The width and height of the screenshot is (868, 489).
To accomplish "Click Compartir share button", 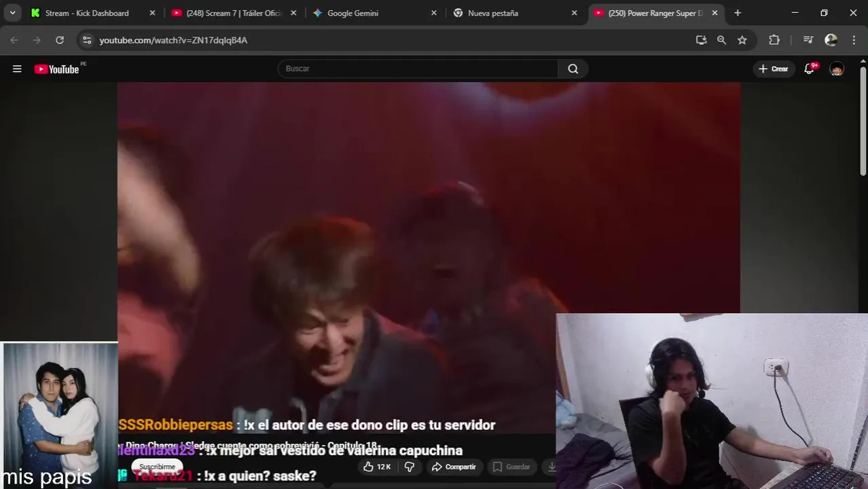I will (454, 467).
